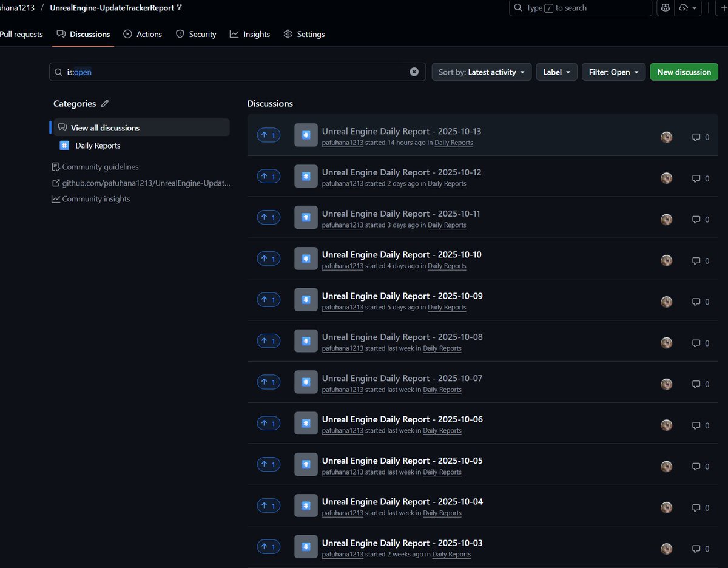Edit categories using the pencil icon

pyautogui.click(x=105, y=104)
